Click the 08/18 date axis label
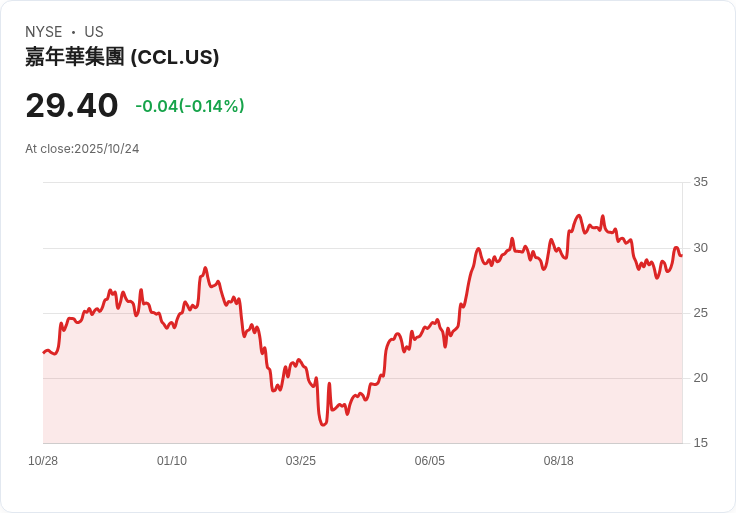The image size is (736, 513). pos(559,461)
